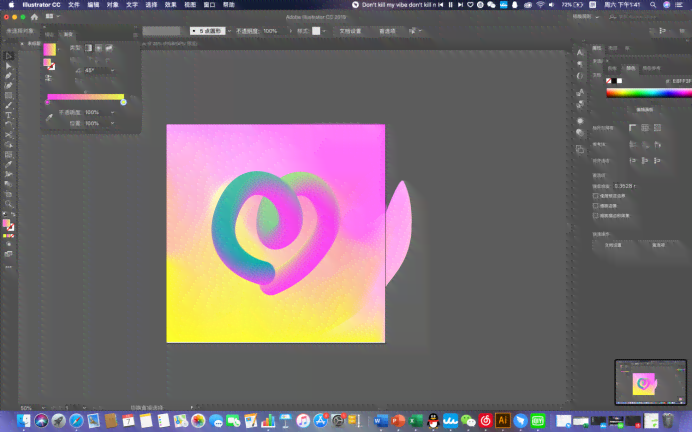The image size is (692, 433).
Task: Click the button below the color spectrum
Action: (x=645, y=109)
